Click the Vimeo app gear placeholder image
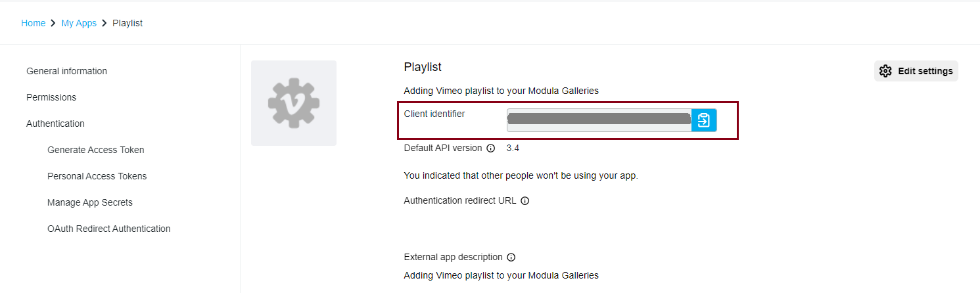This screenshot has height=293, width=980. click(x=294, y=103)
